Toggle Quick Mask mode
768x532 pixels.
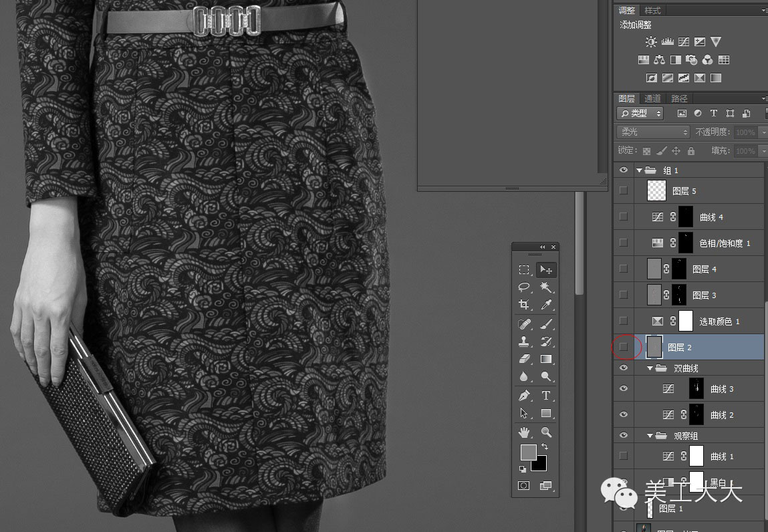pyautogui.click(x=523, y=485)
